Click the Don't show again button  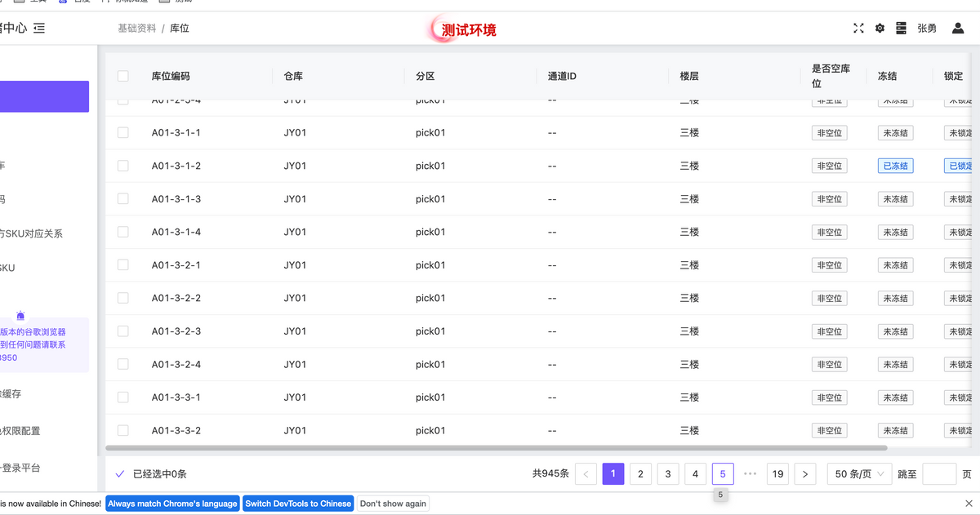pyautogui.click(x=393, y=504)
